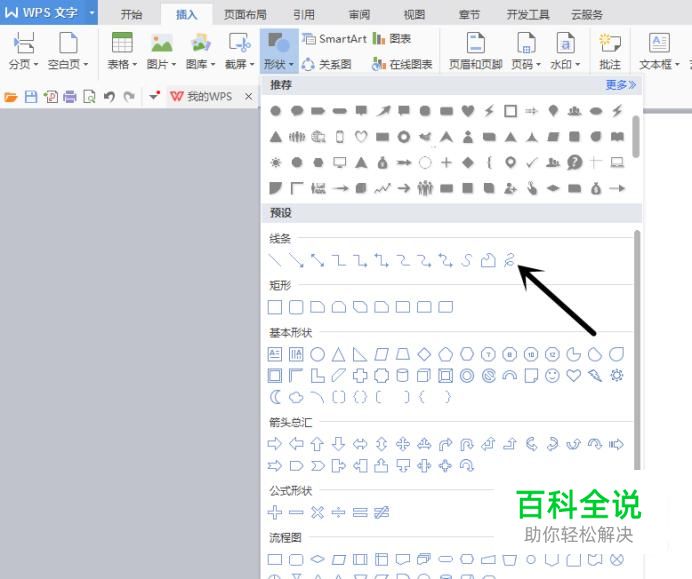Click the 在线图表 online chart button
This screenshot has width=692, height=579.
(402, 64)
